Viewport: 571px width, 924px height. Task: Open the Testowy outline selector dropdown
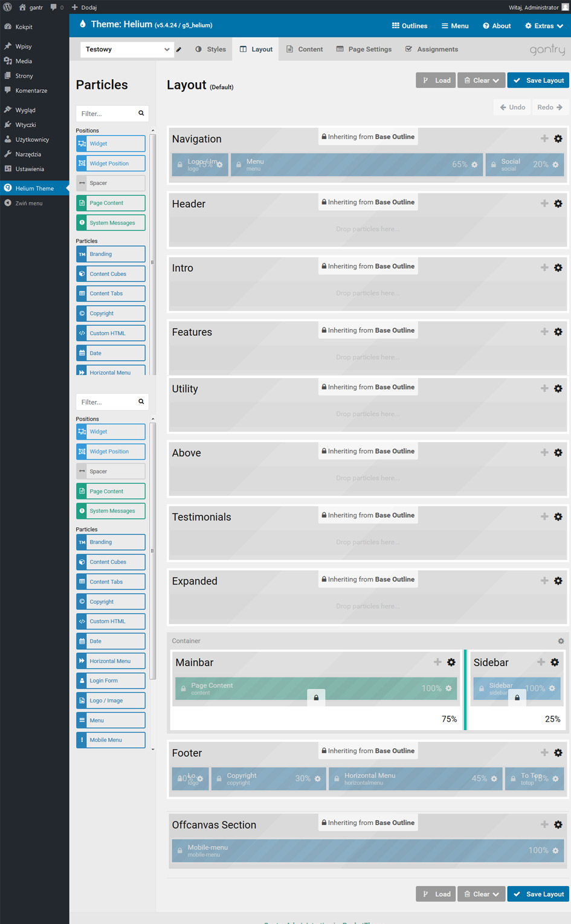point(127,50)
